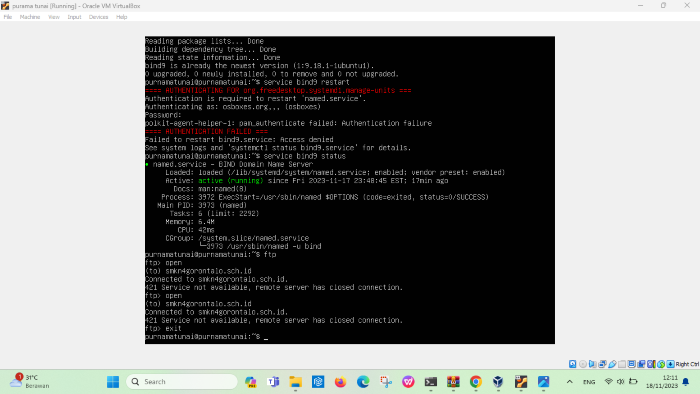The width and height of the screenshot is (700, 394).
Task: Click the display settings indicator
Action: coord(631,364)
